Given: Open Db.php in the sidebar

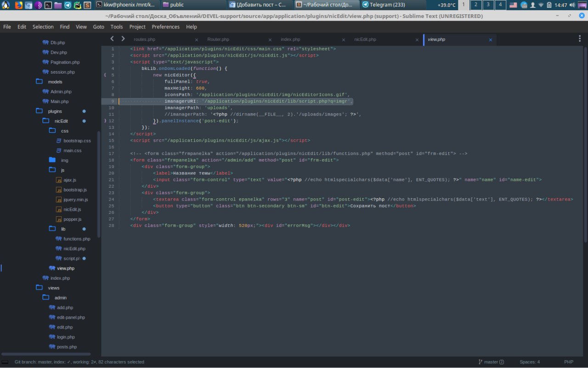Looking at the screenshot, I should coord(58,42).
